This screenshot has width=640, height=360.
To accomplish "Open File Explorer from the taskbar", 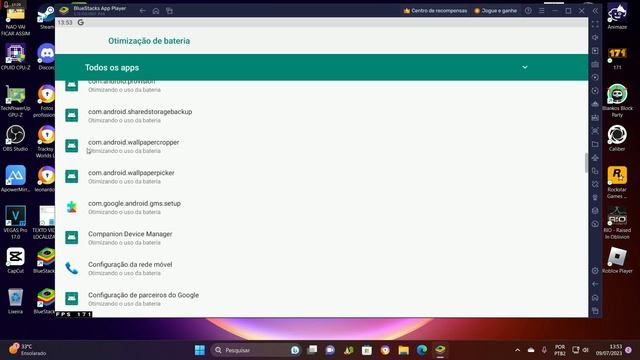I will pos(404,350).
